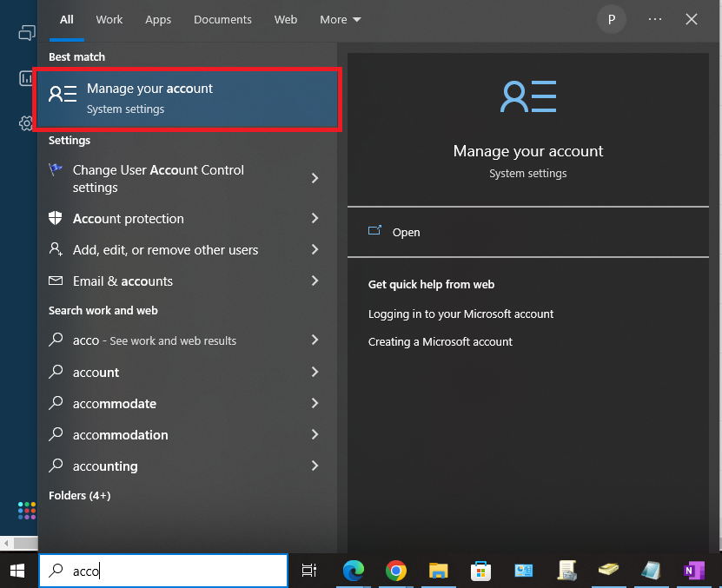Image resolution: width=722 pixels, height=588 pixels.
Task: Click magnifier icon beside accounting
Action: (x=56, y=466)
